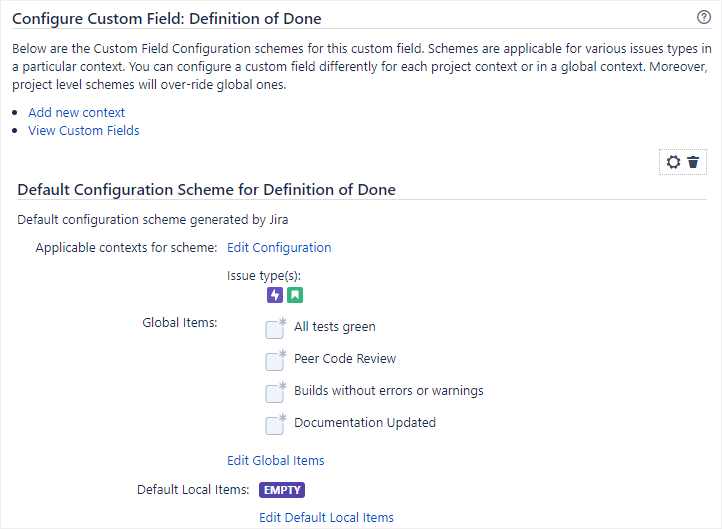The height and width of the screenshot is (529, 722).
Task: Go to 'View Custom Fields' link
Action: pos(84,130)
